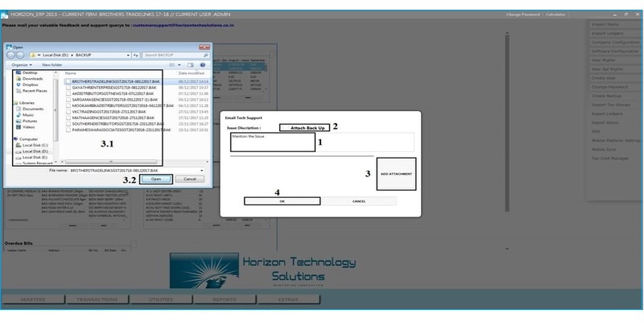
Task: Open the help icon in Open dialog
Action: [x=203, y=65]
